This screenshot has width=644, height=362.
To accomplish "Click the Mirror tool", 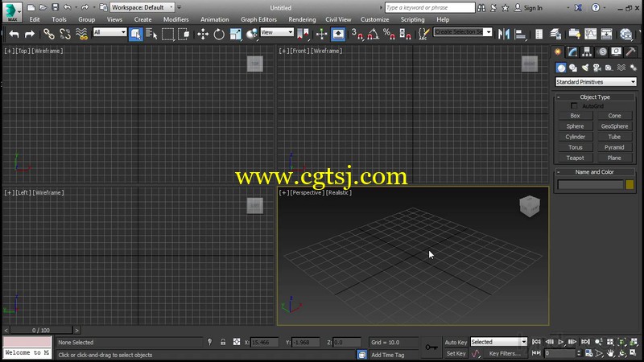I will [504, 34].
